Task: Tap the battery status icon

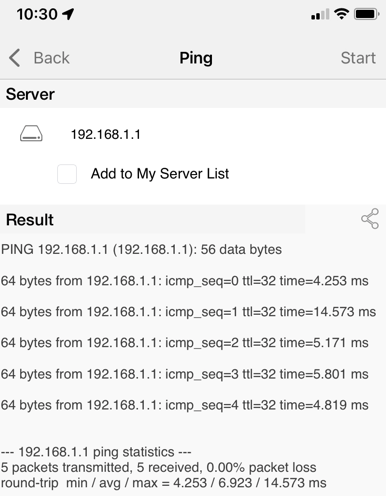Action: (367, 14)
